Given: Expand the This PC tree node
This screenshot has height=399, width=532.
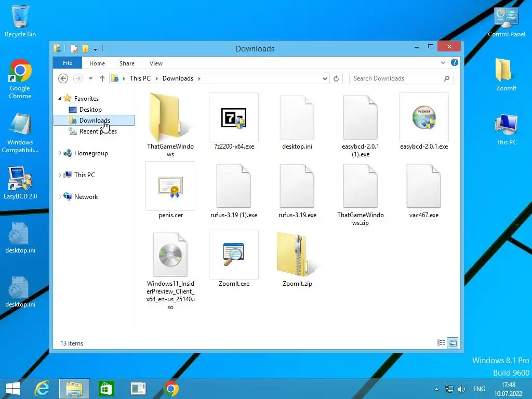Looking at the screenshot, I should click(x=60, y=175).
